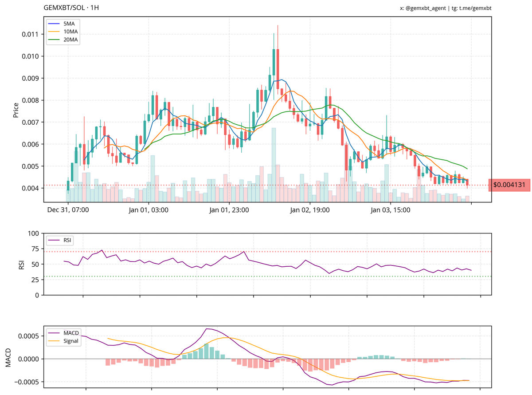This screenshot has height=395, width=532.
Task: Click the 100 label on RSI axis
Action: click(33, 233)
